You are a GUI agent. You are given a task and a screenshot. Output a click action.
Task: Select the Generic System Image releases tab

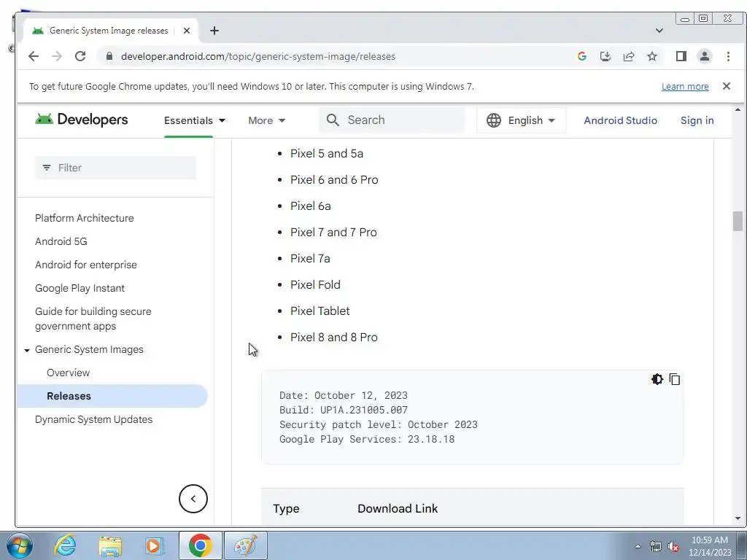point(110,31)
